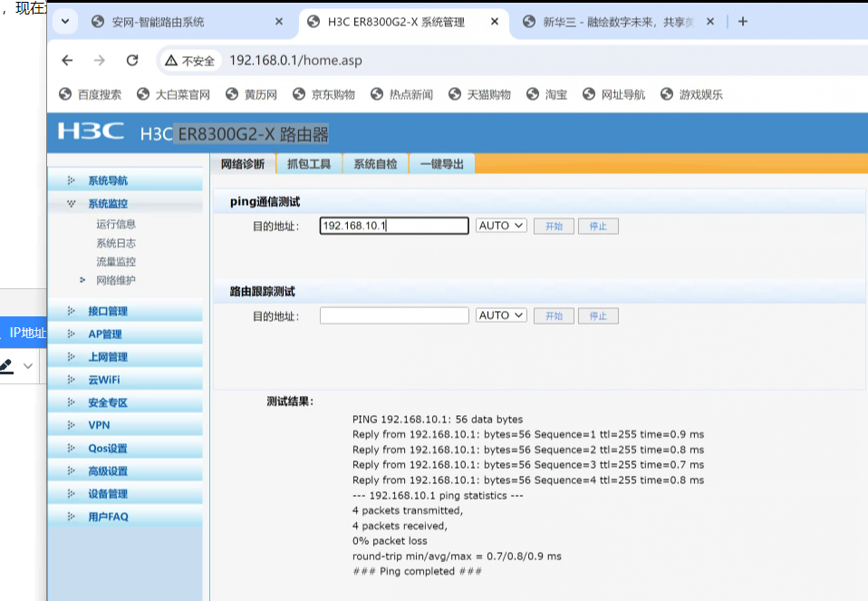Expand the 设备管理 menu
The height and width of the screenshot is (601, 868).
click(125, 493)
